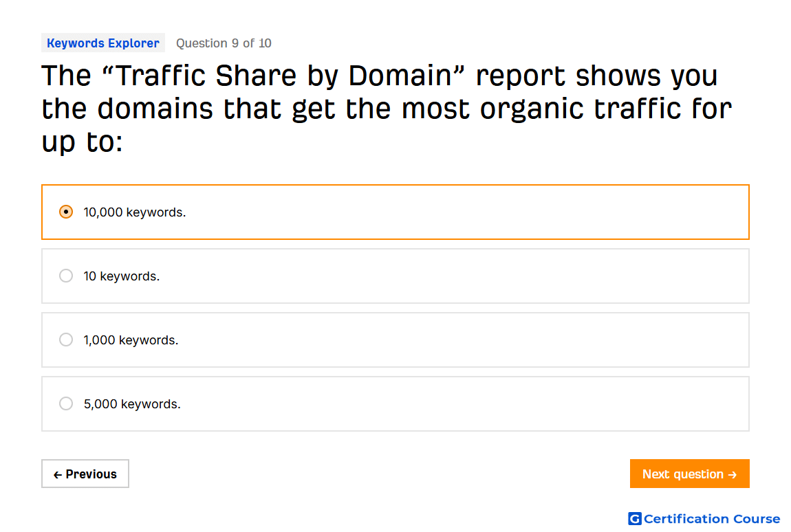Viewport: 791px width, 532px height.
Task: Go to the Next question
Action: tap(690, 474)
